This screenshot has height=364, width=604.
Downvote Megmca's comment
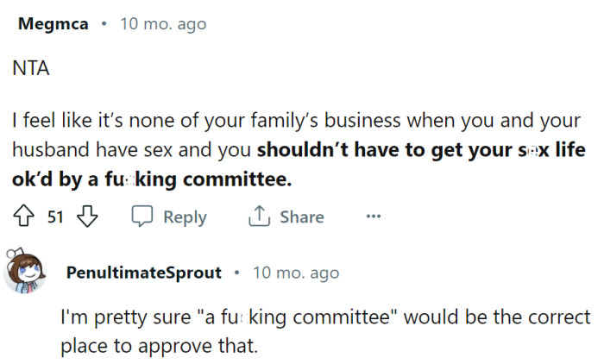coord(87,217)
